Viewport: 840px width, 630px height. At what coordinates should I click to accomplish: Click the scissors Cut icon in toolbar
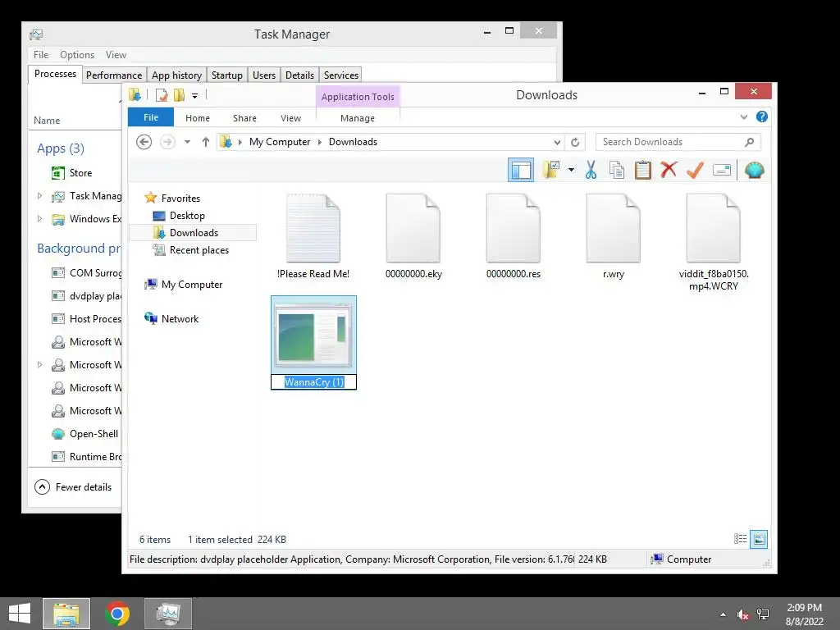point(591,171)
